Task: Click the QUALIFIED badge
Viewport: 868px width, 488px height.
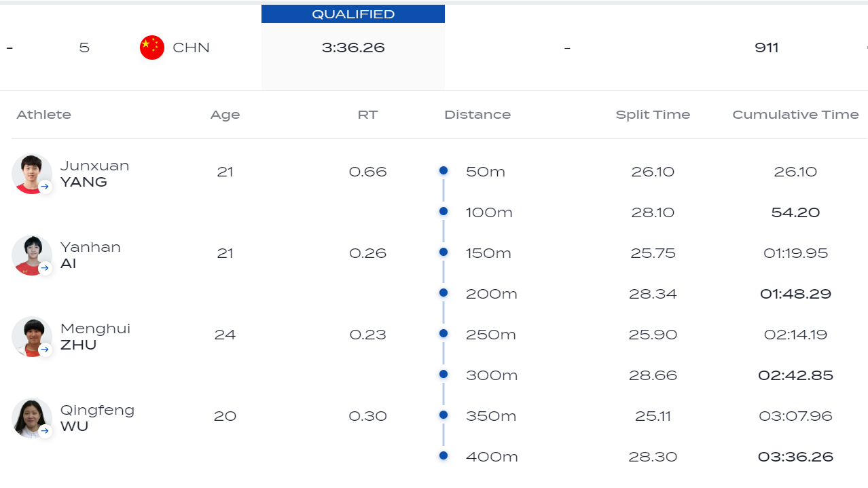Action: pos(353,14)
